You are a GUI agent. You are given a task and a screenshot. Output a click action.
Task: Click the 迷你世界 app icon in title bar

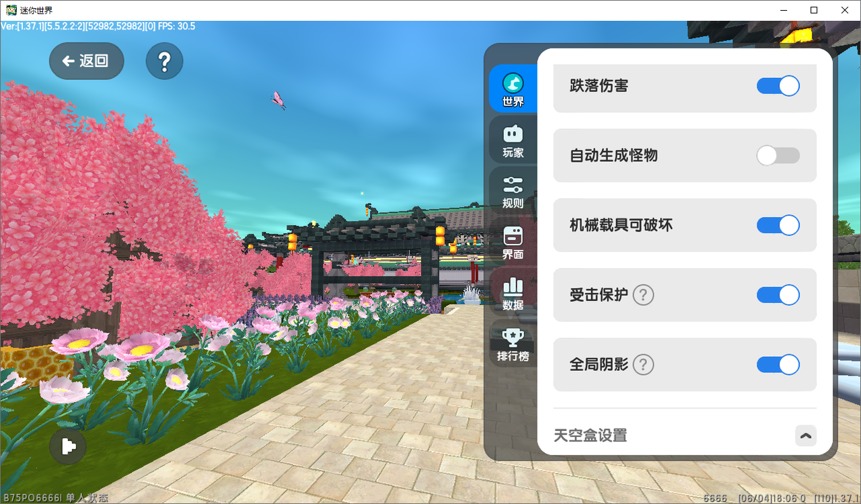[11, 10]
